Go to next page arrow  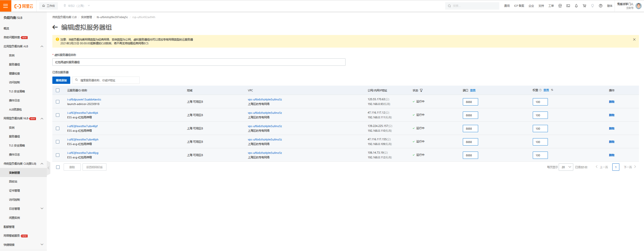pos(635,167)
